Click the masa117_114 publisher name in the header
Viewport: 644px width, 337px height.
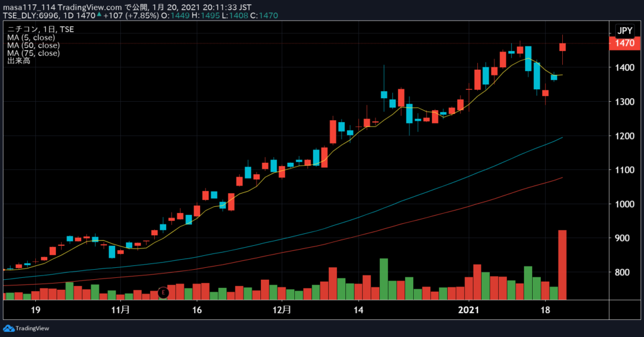[x=29, y=8]
